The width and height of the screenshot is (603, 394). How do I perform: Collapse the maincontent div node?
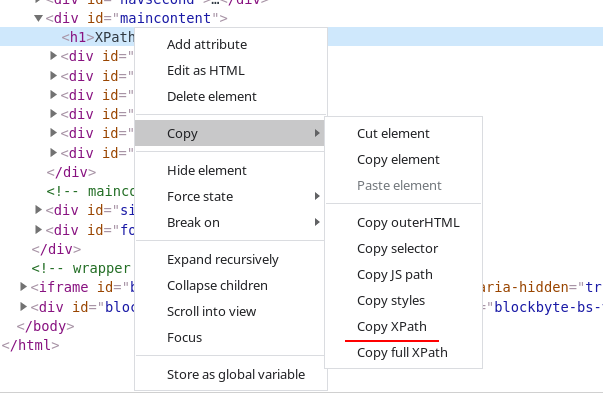coord(38,18)
